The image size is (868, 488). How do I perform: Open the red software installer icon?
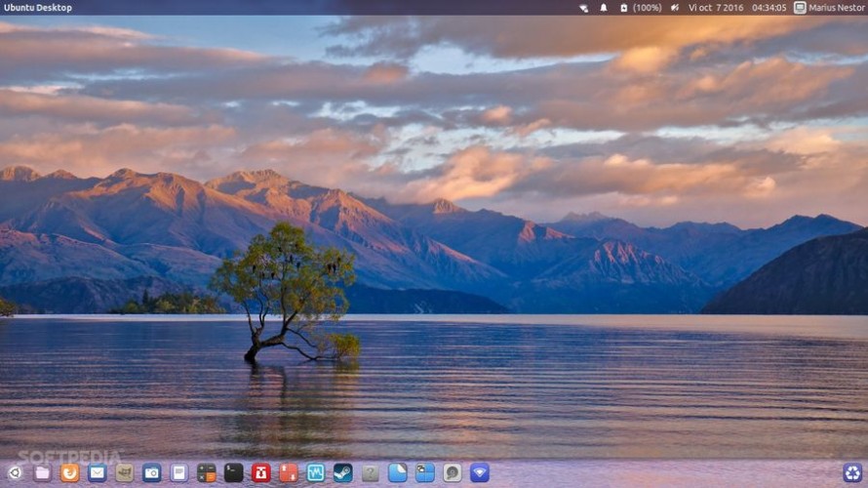tap(260, 473)
